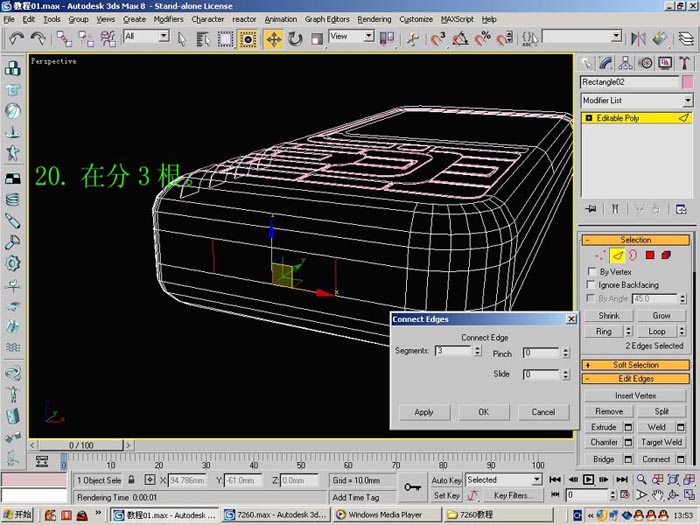Click the Redo arrow icon

tap(38, 39)
